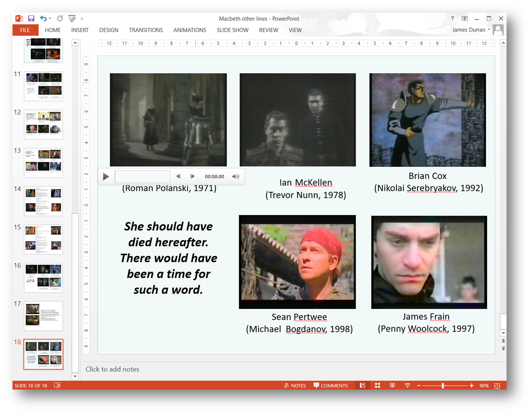Viewport: 532px width, 415px height.
Task: Start Slide Show from status bar icon
Action: 407,386
